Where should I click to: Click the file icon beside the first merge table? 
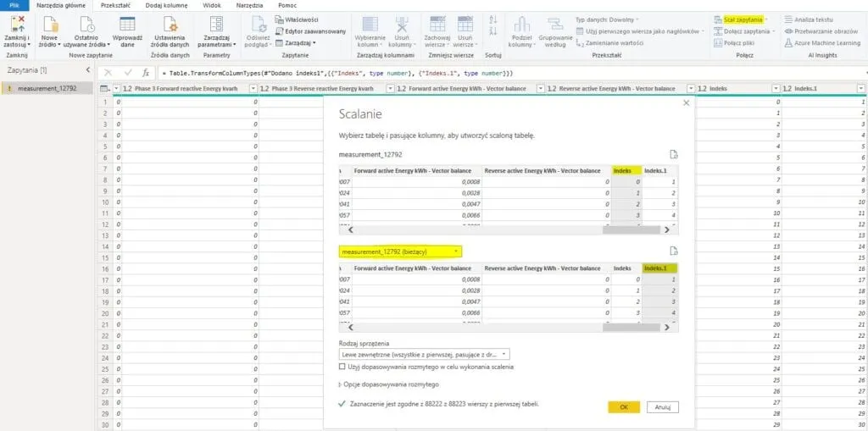[x=674, y=154]
